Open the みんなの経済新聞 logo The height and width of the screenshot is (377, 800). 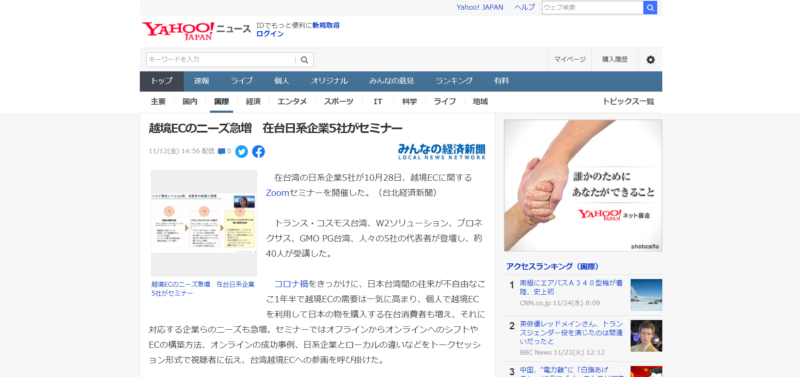pyautogui.click(x=442, y=152)
